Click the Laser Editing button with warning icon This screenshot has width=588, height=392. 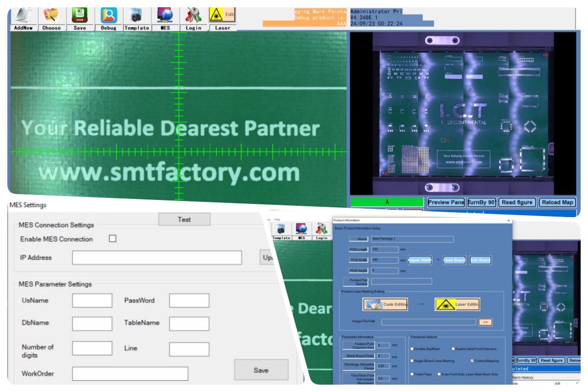tap(457, 304)
